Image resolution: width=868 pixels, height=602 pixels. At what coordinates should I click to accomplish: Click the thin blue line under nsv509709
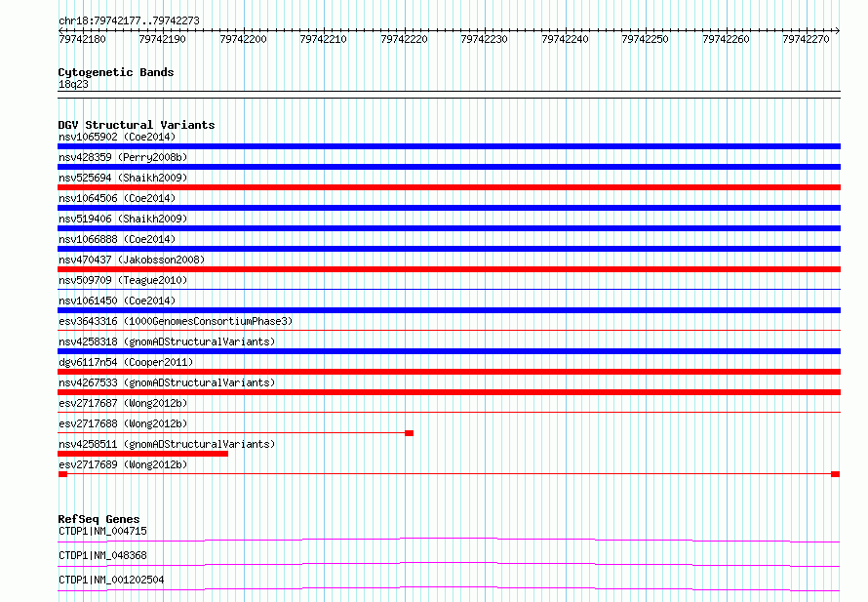point(449,289)
